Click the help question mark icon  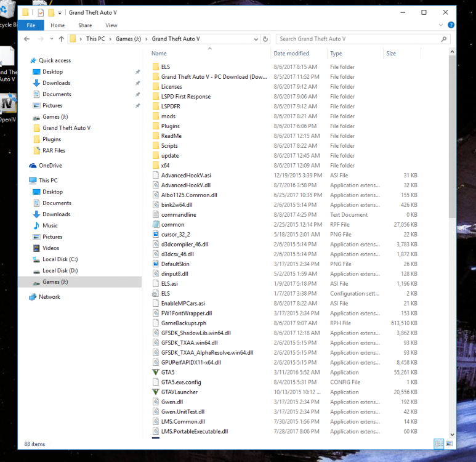click(x=451, y=25)
